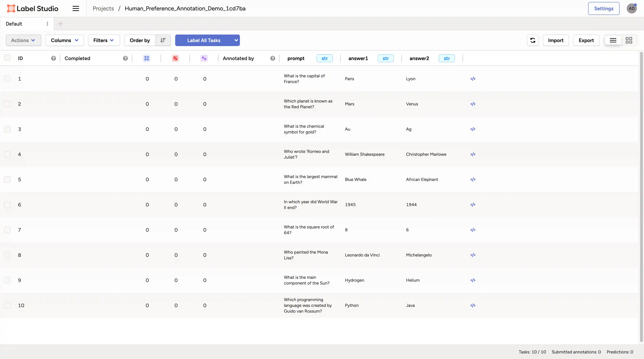The image size is (644, 359).
Task: Open the Filters dropdown
Action: pos(104,40)
